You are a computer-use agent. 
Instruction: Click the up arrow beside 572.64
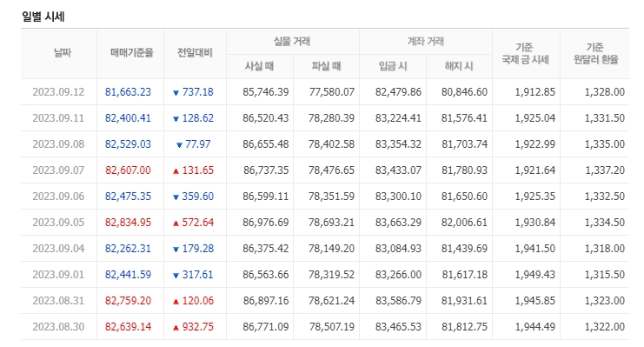(x=176, y=224)
